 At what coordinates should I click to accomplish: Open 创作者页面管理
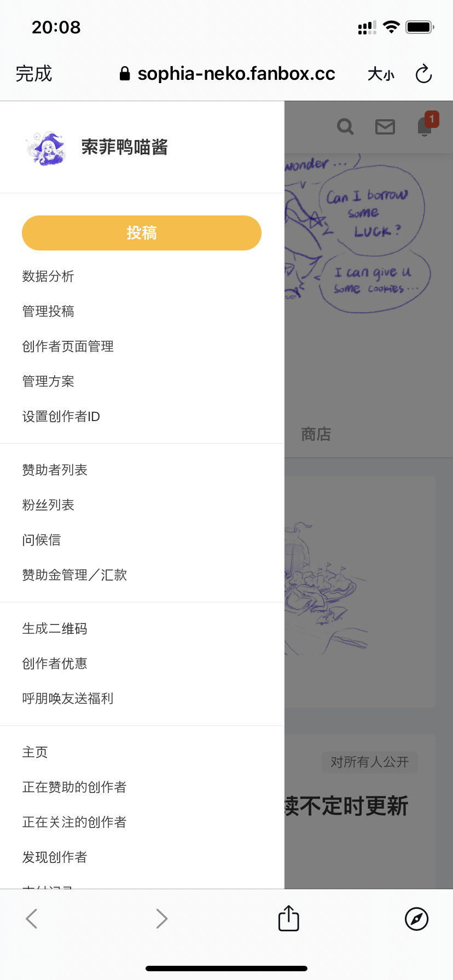click(68, 346)
